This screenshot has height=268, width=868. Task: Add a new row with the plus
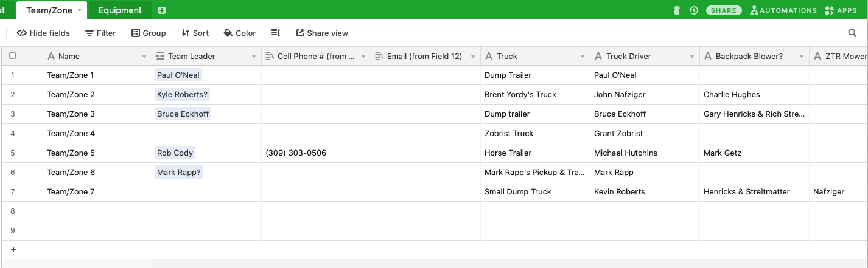pos(13,250)
